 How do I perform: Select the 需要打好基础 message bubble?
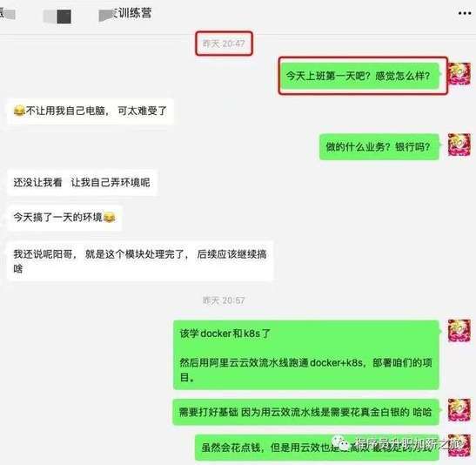point(305,412)
